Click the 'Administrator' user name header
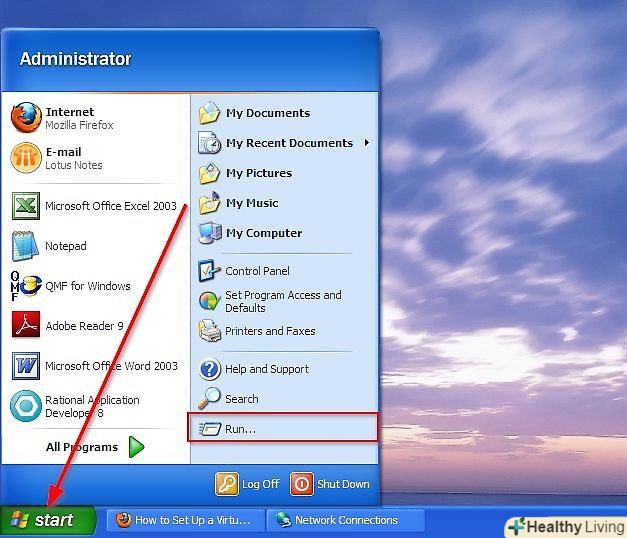Screen dimensions: 627x538 75,59
